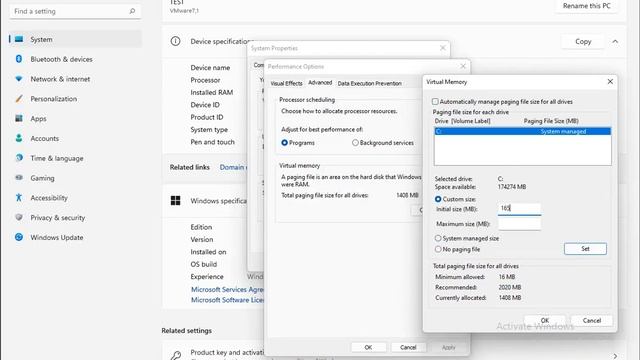Click the Currently allocated 1408 MB value
This screenshot has width=640, height=360.
point(509,298)
